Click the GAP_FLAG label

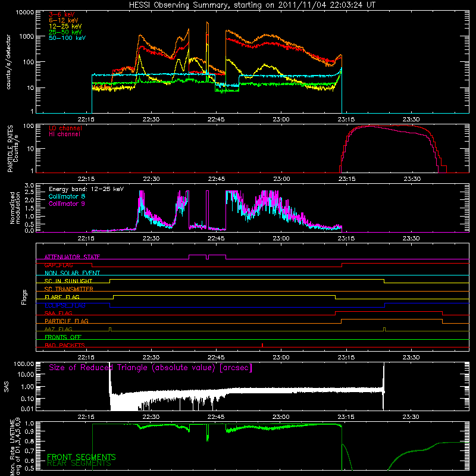tap(58, 265)
